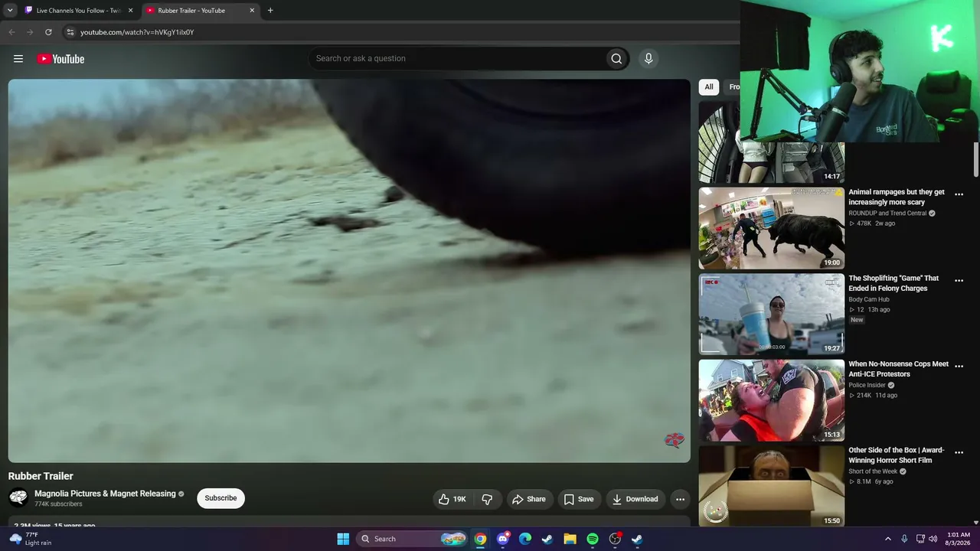Open the Short of the Week channel

point(873,471)
